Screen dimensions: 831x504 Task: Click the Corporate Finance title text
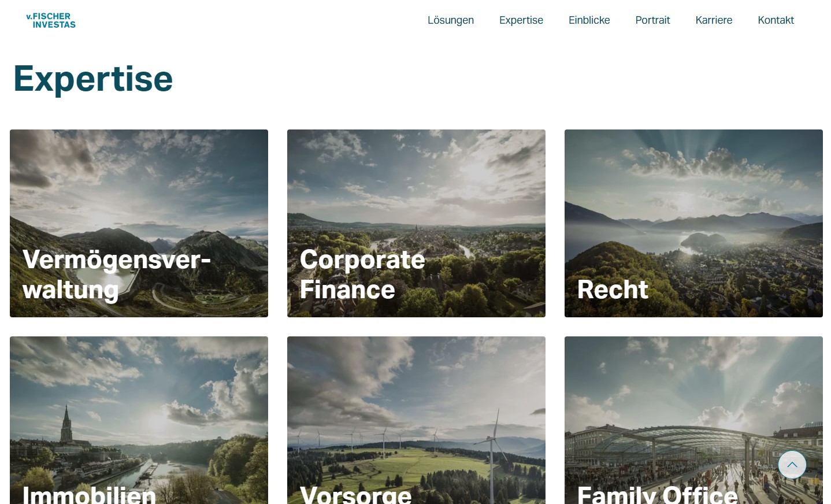click(x=362, y=275)
